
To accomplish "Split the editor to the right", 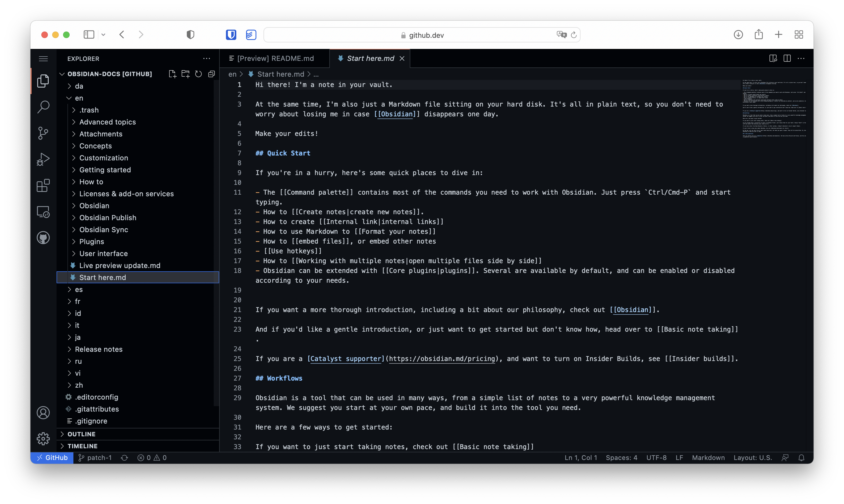I will [x=787, y=58].
